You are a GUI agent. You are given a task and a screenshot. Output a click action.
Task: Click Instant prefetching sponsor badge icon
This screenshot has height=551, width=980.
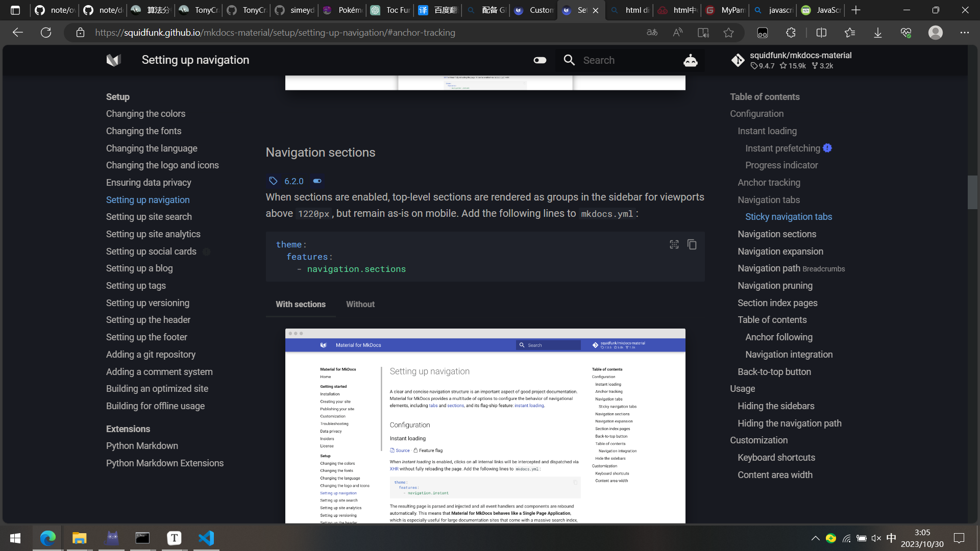click(x=827, y=148)
